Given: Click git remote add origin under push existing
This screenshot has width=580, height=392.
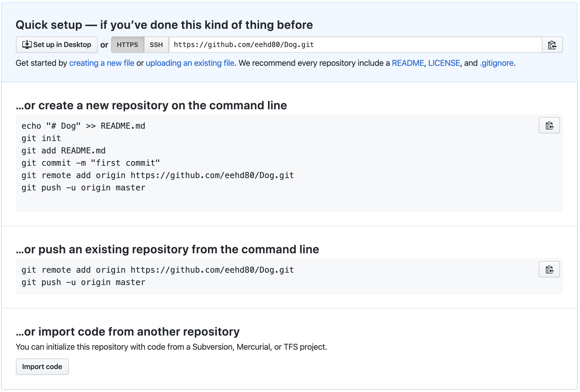Looking at the screenshot, I should pyautogui.click(x=157, y=270).
